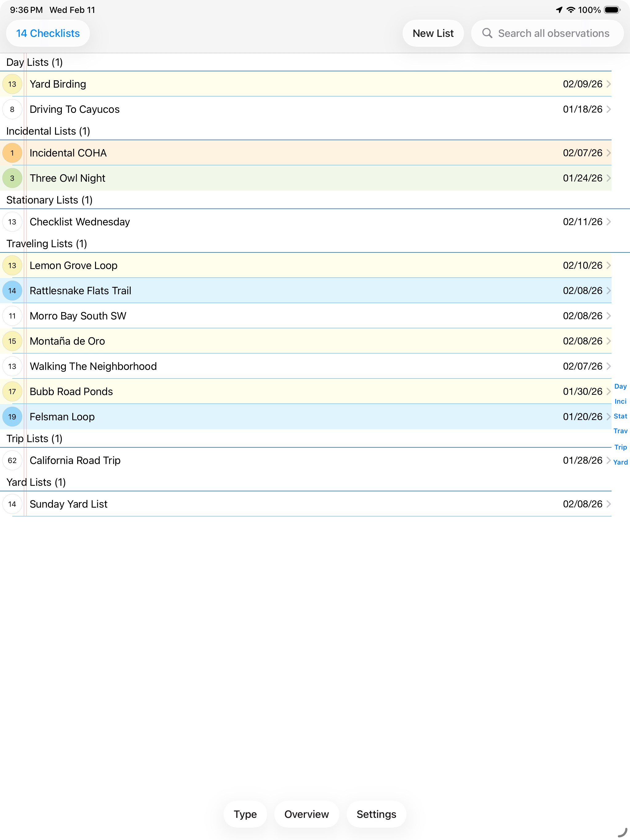Tap badge 13 for Walking The Neighborhood
630x840 pixels.
point(12,367)
